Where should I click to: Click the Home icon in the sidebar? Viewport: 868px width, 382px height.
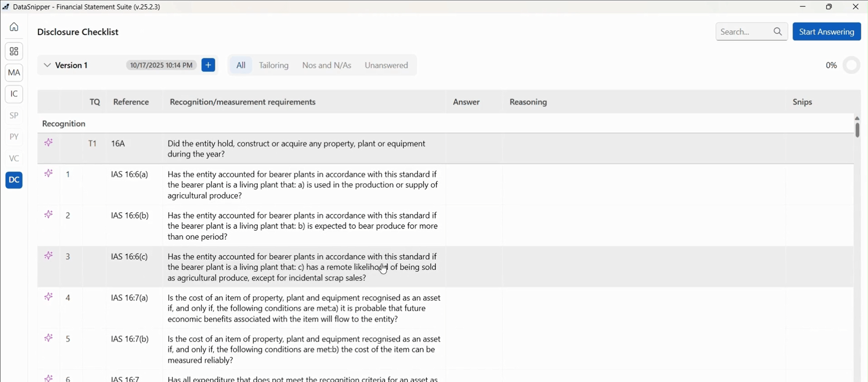[x=14, y=26]
